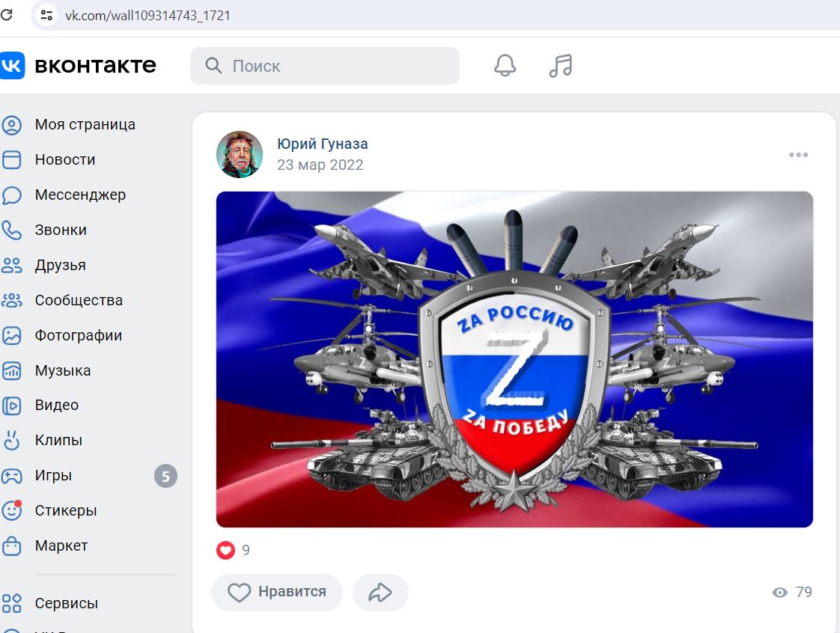This screenshot has height=633, width=840.
Task: Open the post's flag image
Action: (x=514, y=359)
